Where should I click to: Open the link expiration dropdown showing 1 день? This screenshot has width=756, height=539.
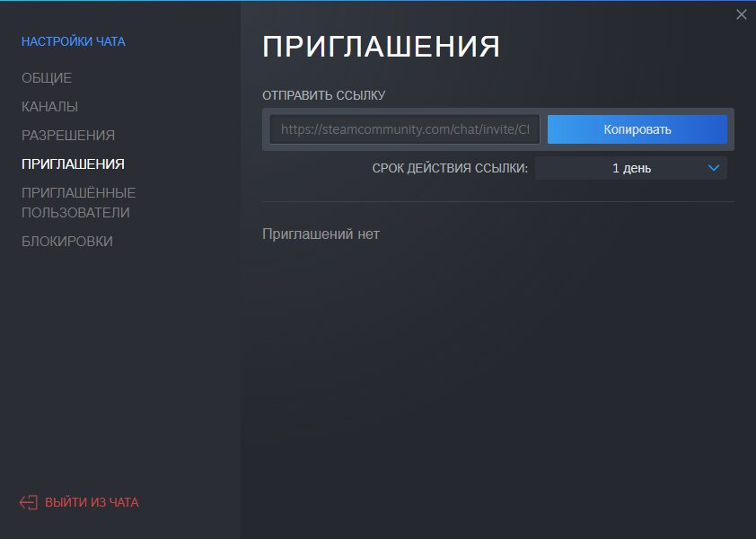[631, 168]
